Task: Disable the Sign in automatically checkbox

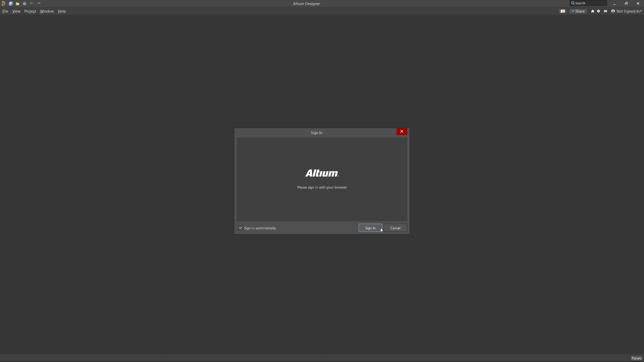Action: coord(240,228)
